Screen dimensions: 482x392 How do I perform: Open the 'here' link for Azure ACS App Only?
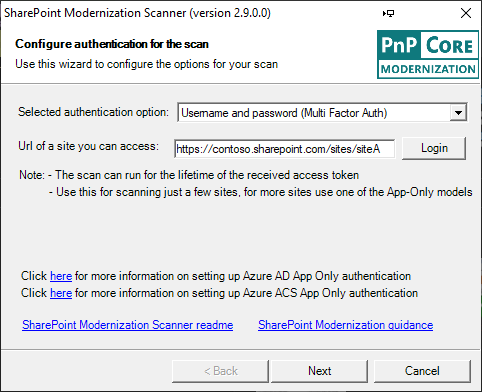click(x=61, y=293)
